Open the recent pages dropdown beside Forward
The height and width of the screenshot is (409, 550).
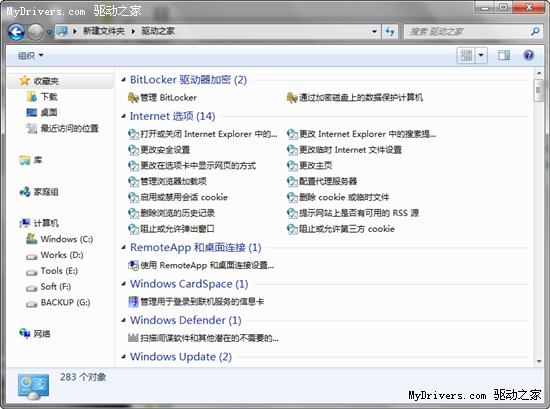click(x=49, y=33)
